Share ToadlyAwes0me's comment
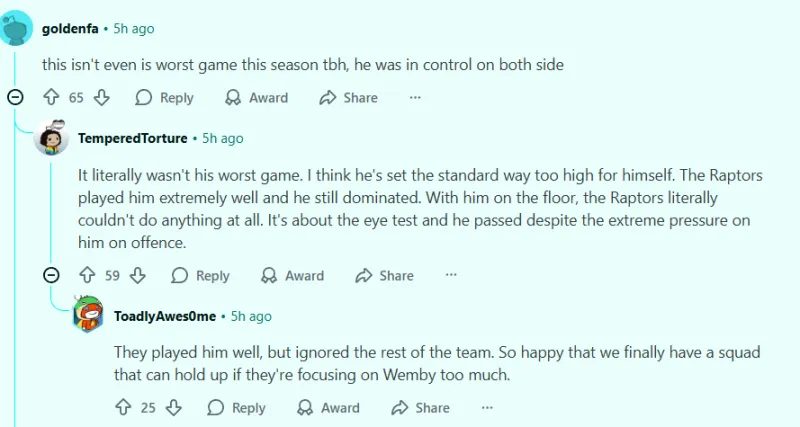The height and width of the screenshot is (427, 800). pyautogui.click(x=420, y=407)
